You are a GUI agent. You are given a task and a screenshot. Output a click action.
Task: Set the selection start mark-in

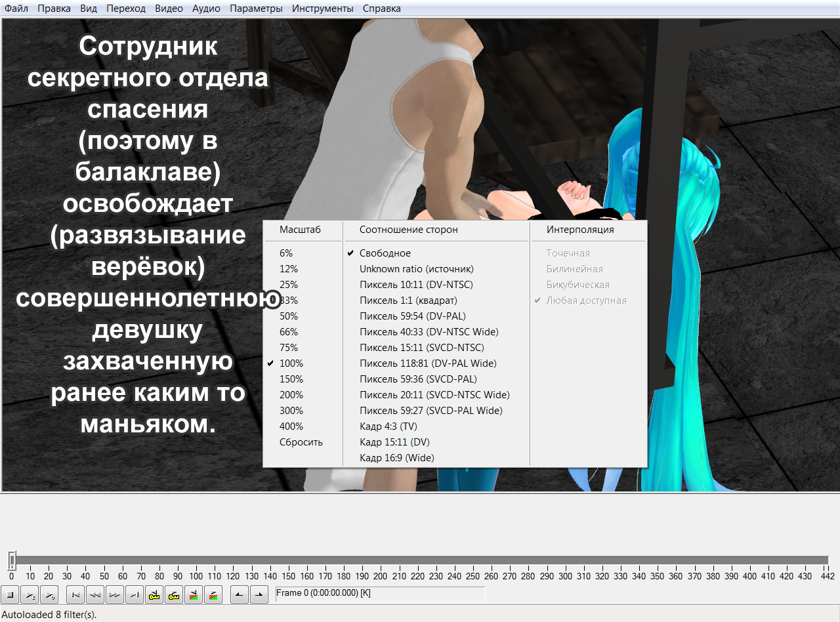(x=240, y=594)
